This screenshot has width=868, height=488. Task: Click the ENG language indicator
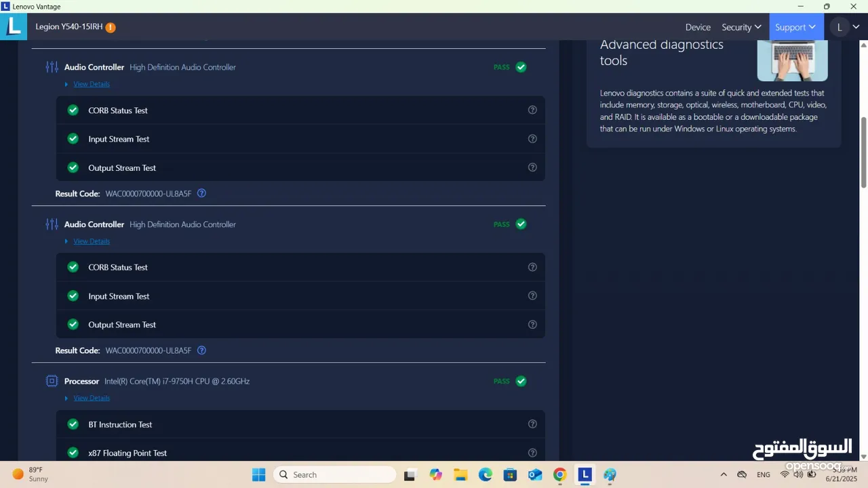[763, 474]
